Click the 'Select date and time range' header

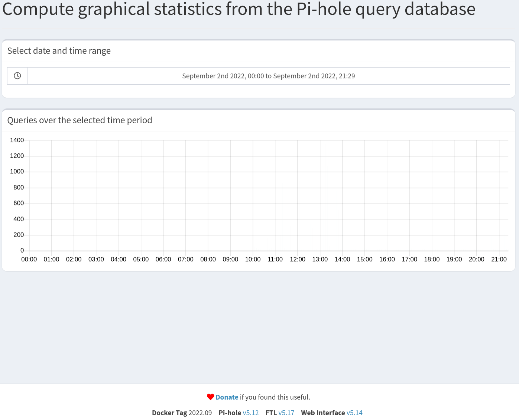59,51
